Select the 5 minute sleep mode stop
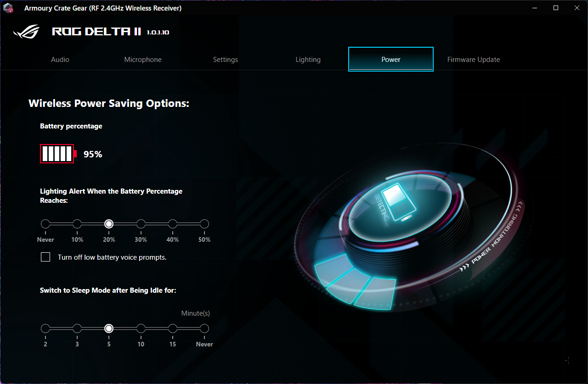The height and width of the screenshot is (384, 588). coord(109,328)
